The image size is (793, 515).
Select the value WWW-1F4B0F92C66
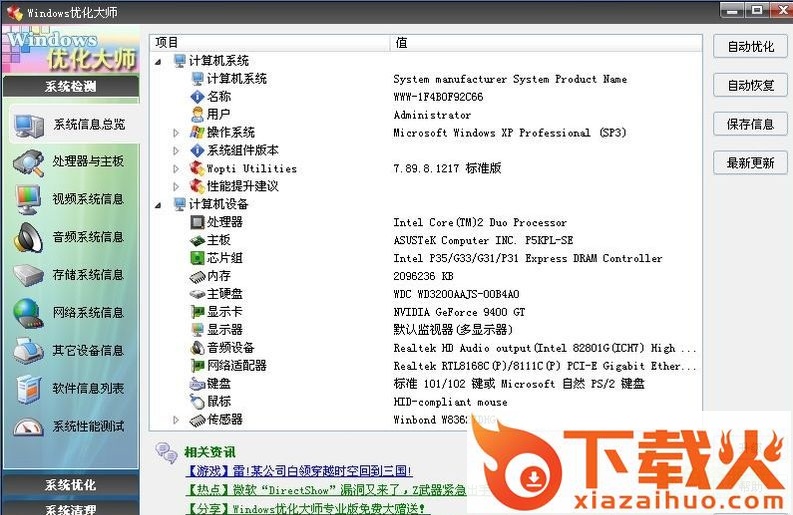[x=438, y=97]
